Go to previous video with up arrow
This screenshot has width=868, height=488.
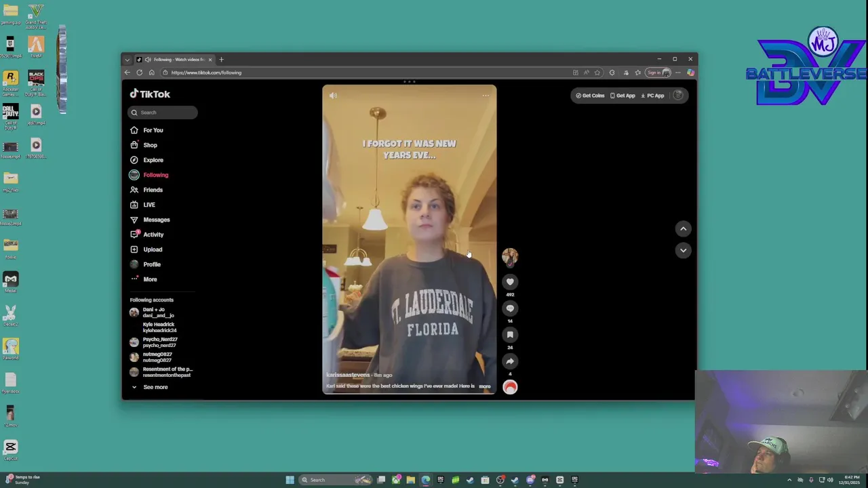click(x=683, y=229)
